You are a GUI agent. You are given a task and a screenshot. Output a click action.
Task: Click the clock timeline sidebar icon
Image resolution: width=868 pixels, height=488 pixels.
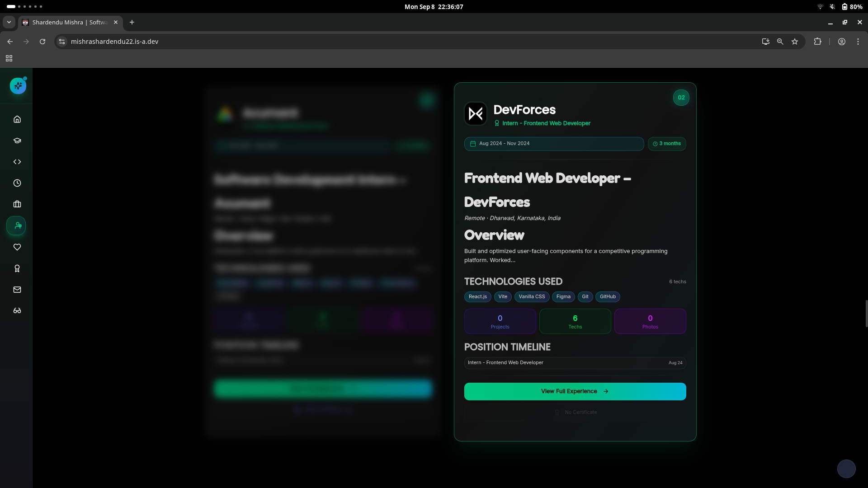tap(17, 183)
